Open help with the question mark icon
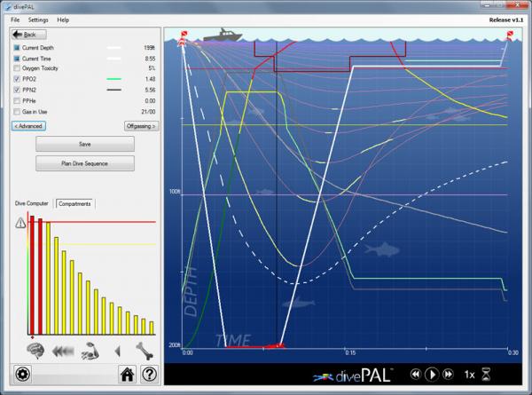Viewport: 532px width, 395px height. (149, 374)
